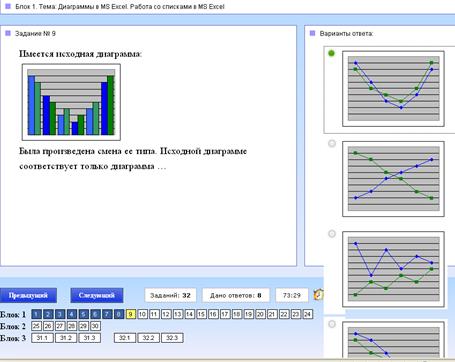The width and height of the screenshot is (455, 362).
Task: Click the U-shaped line chart thumbnail
Action: coord(393,89)
